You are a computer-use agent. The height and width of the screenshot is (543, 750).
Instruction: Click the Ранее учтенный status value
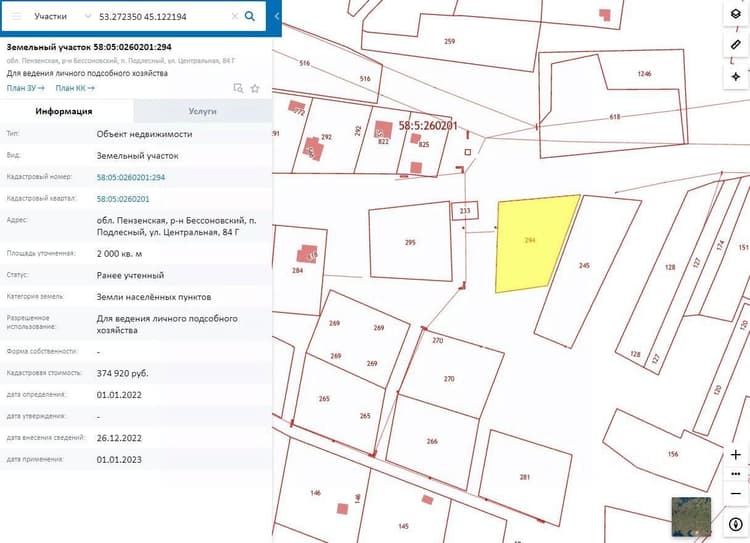(x=130, y=275)
